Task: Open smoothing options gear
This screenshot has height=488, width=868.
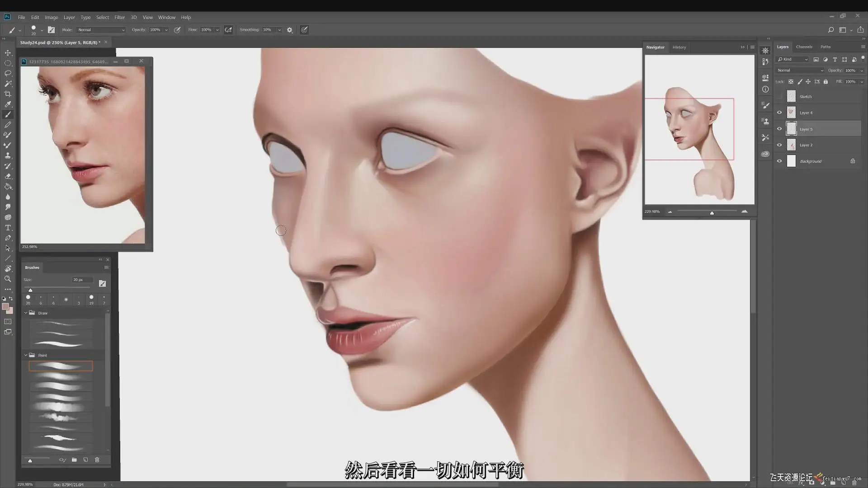Action: click(290, 30)
